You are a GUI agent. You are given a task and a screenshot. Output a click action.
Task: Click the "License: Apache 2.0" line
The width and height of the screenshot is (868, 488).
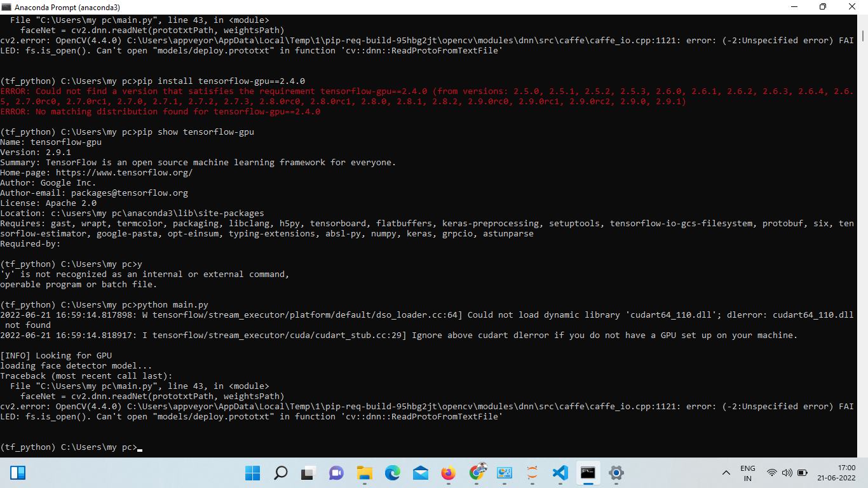click(48, 203)
